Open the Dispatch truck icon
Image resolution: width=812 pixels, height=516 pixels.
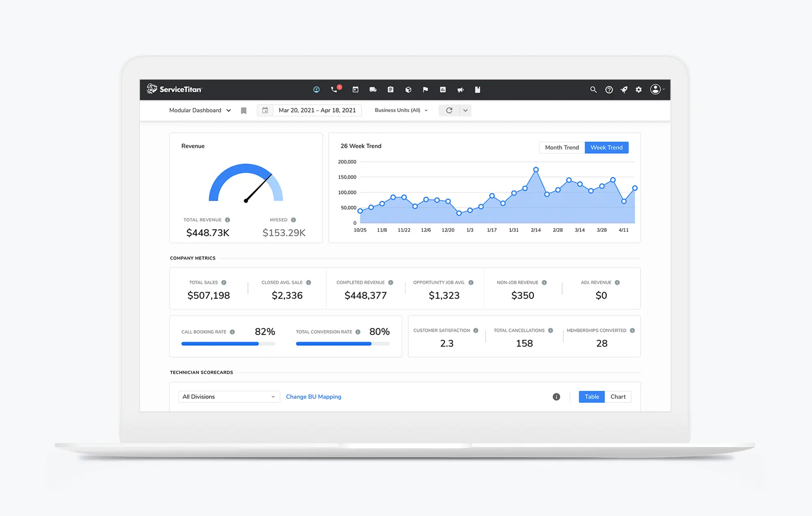[373, 89]
